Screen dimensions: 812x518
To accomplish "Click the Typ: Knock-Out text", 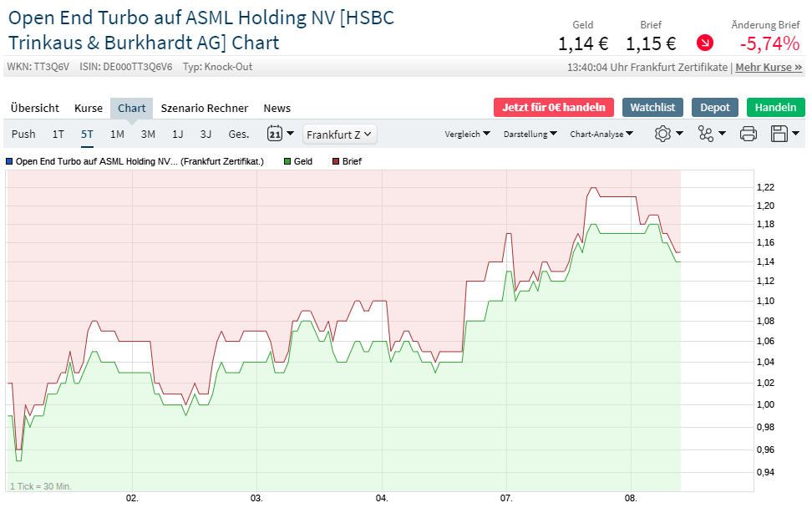I will click(x=217, y=67).
